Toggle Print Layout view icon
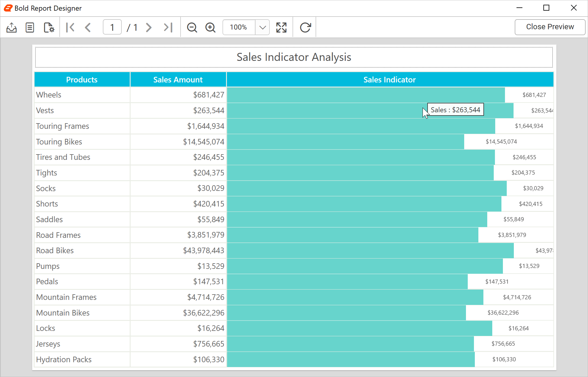This screenshot has height=377, width=588. [30, 27]
